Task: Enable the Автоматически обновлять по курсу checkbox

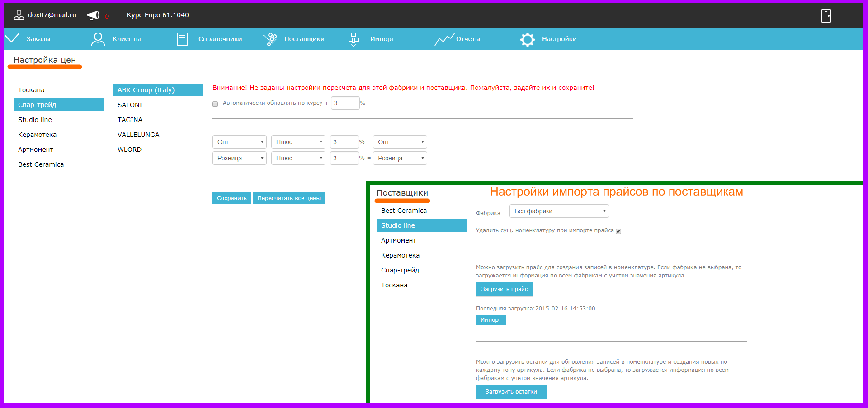Action: pos(215,104)
